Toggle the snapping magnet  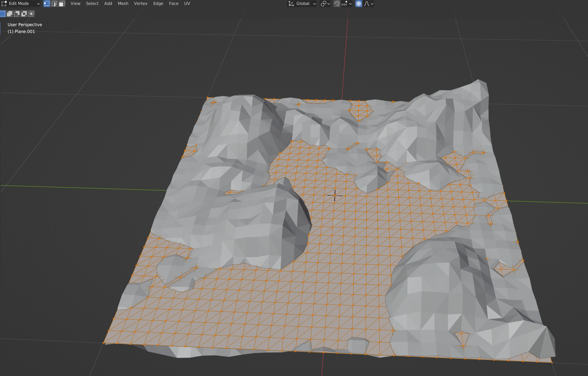[x=337, y=4]
